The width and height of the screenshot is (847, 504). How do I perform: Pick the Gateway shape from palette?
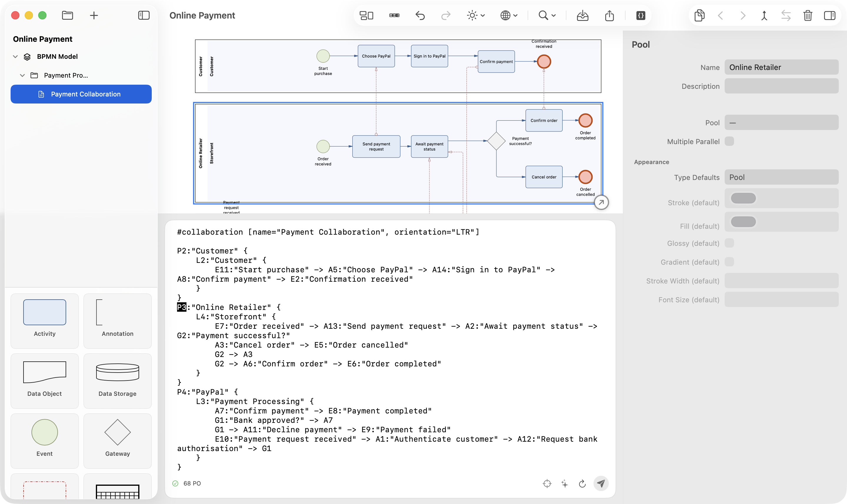tap(118, 440)
